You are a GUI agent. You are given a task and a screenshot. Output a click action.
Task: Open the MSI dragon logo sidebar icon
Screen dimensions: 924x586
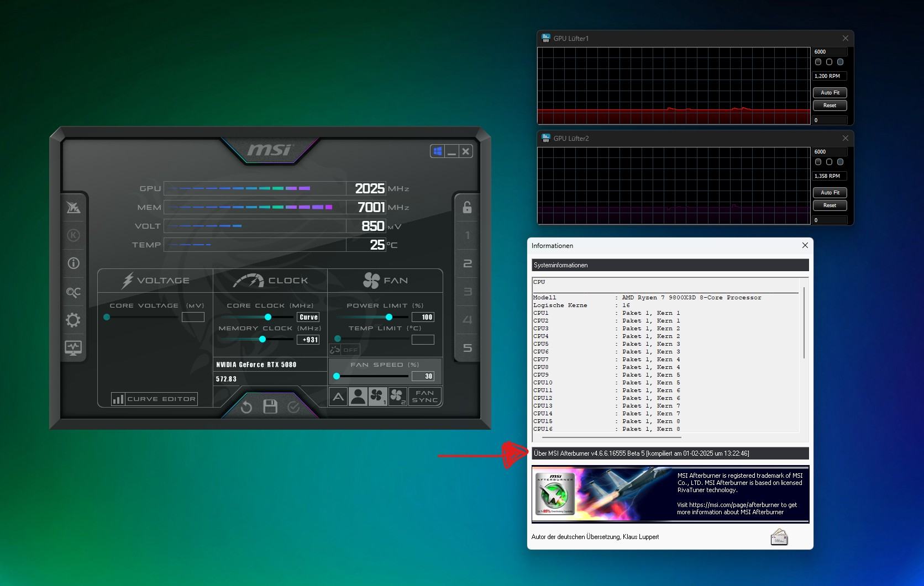click(73, 208)
